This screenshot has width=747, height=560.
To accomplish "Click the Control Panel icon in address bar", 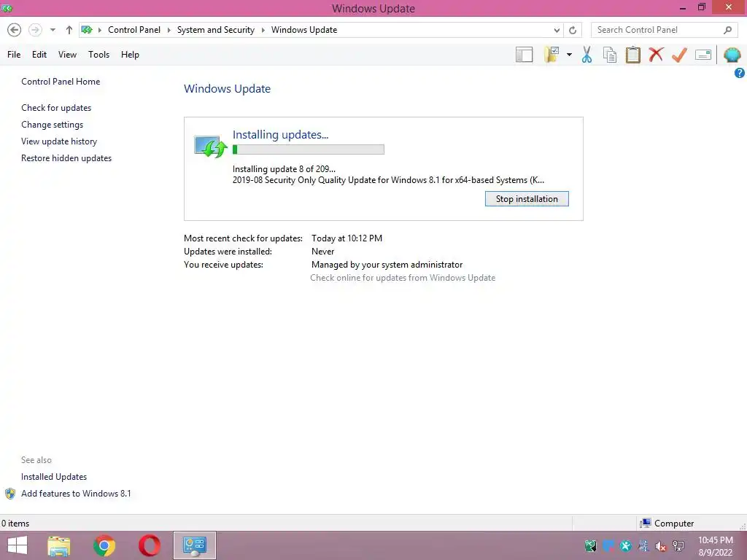I will (x=87, y=29).
